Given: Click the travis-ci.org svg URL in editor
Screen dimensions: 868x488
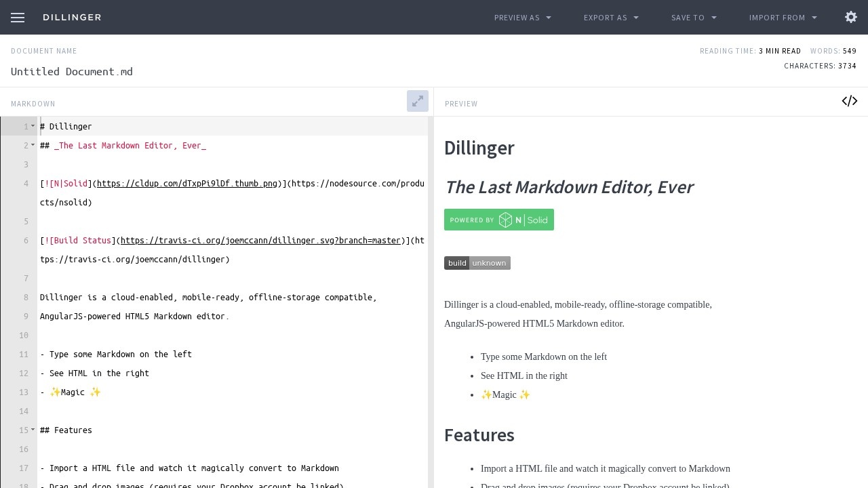Looking at the screenshot, I should (x=260, y=241).
